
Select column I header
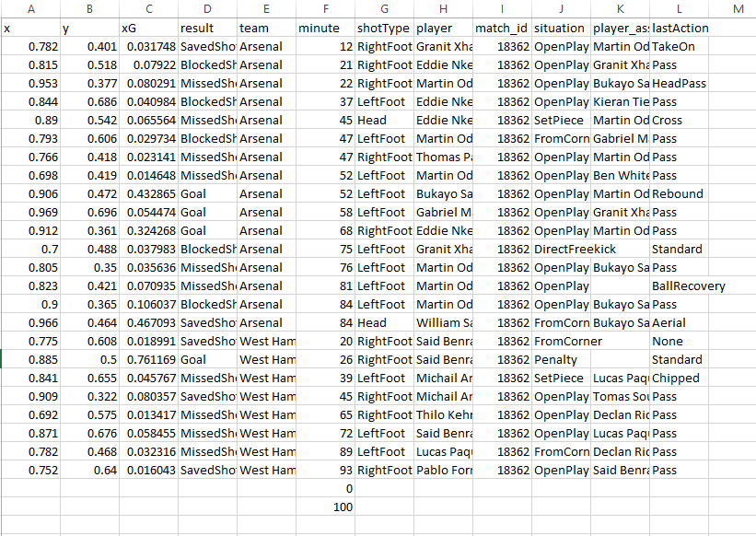(x=502, y=9)
